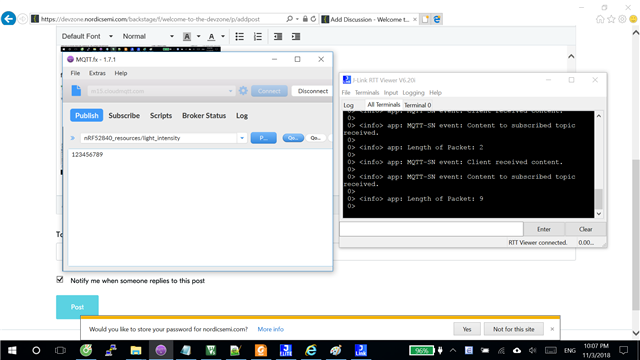Open Internet Explorer in the taskbar
640x360 pixels.
coord(311,350)
